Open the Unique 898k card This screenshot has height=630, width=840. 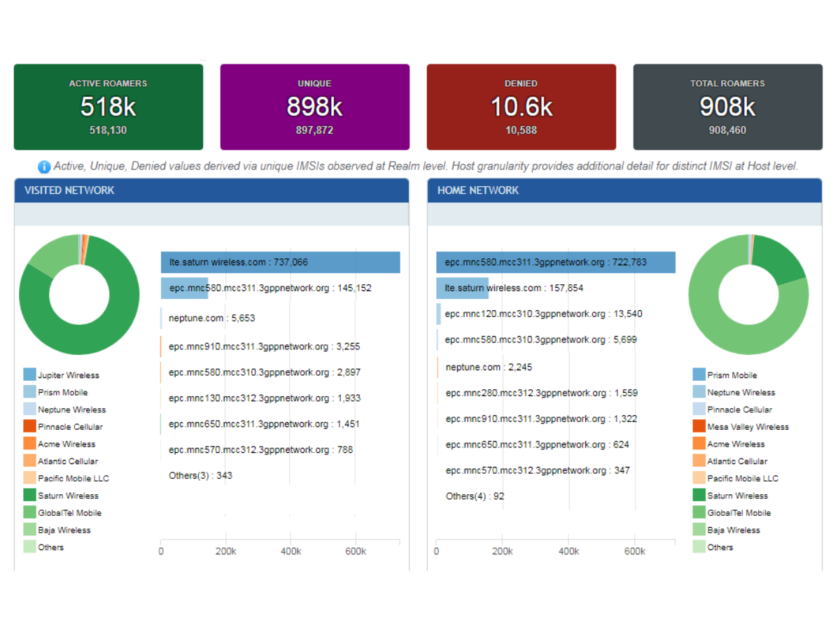(x=315, y=107)
